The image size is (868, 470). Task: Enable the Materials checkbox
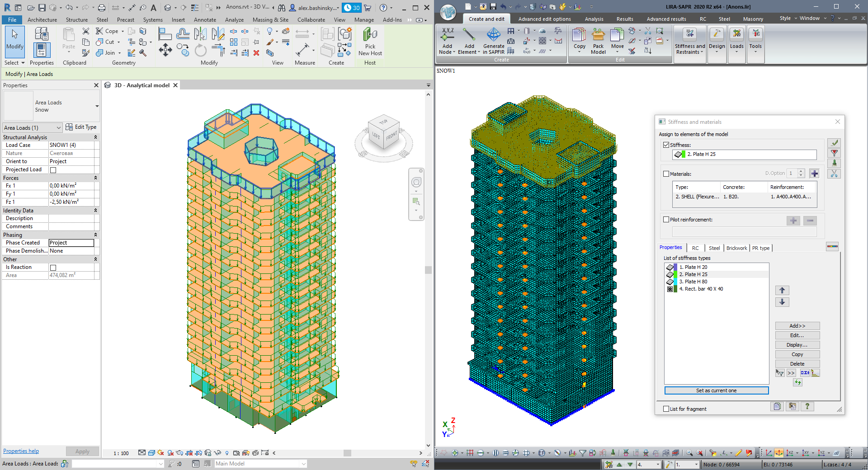pos(666,174)
